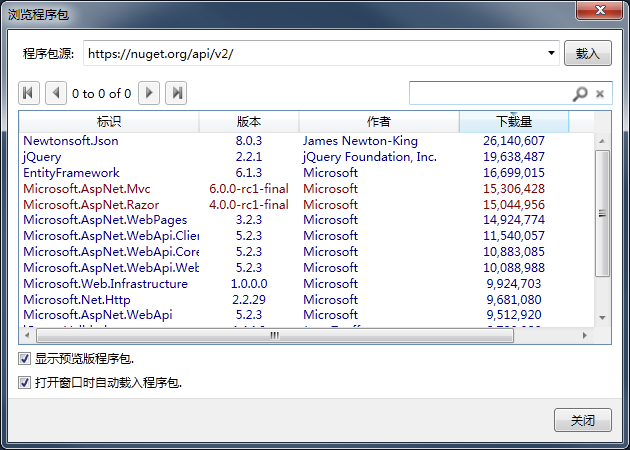Toggle 显示预览版程序包 checkbox
The height and width of the screenshot is (450, 630).
[x=25, y=358]
